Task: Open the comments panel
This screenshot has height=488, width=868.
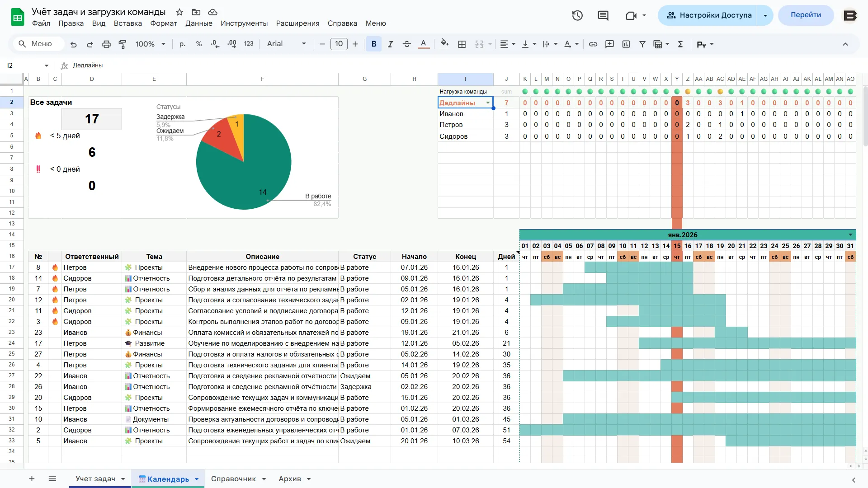Action: click(603, 15)
